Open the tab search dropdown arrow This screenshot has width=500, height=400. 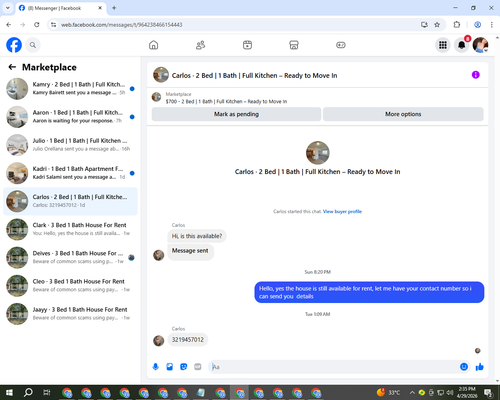point(7,8)
